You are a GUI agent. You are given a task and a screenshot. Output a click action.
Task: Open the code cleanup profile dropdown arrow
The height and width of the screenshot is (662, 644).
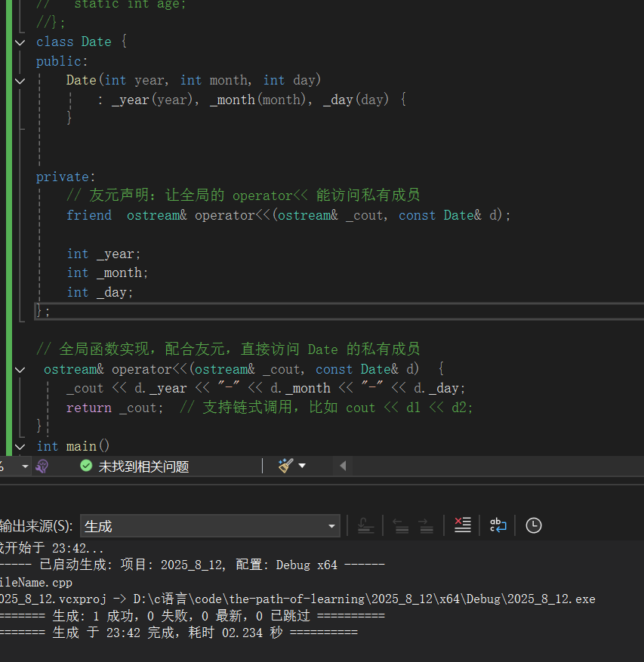(x=302, y=466)
